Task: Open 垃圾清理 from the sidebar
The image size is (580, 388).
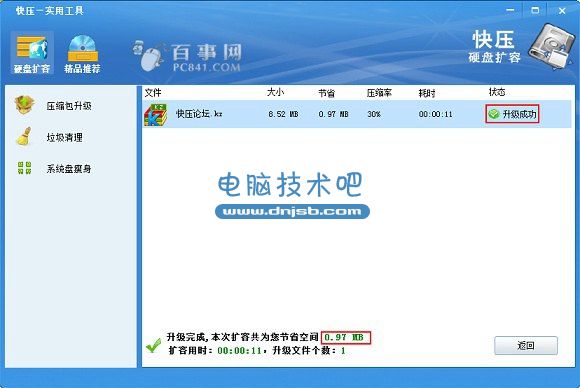Action: 64,138
